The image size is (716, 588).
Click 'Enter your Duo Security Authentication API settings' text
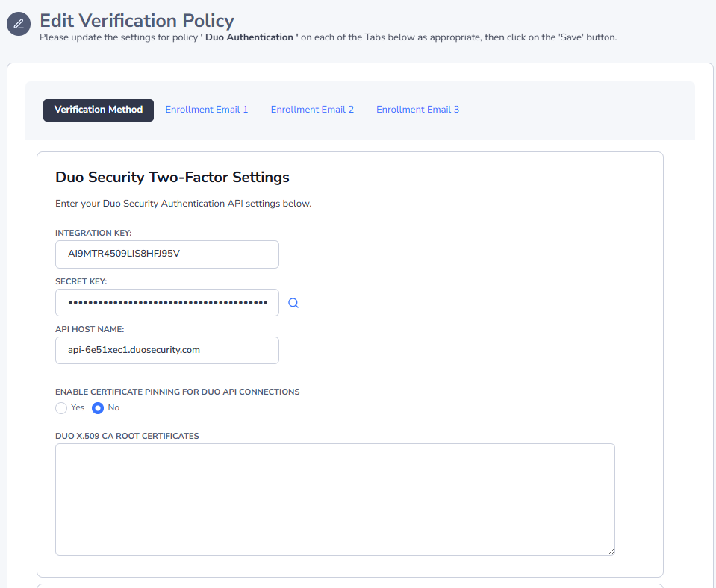tap(183, 204)
